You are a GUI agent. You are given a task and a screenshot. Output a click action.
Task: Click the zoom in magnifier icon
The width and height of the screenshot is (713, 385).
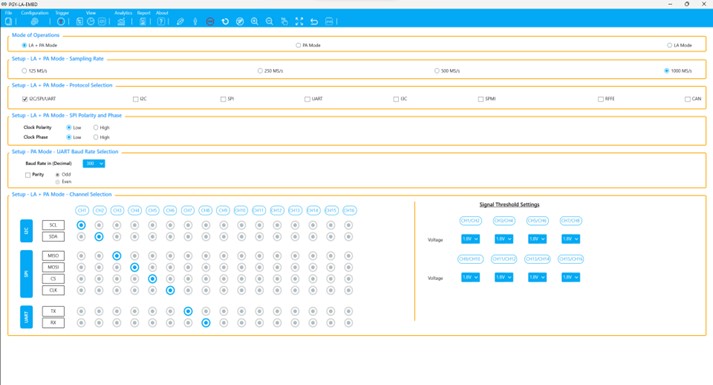pos(255,21)
